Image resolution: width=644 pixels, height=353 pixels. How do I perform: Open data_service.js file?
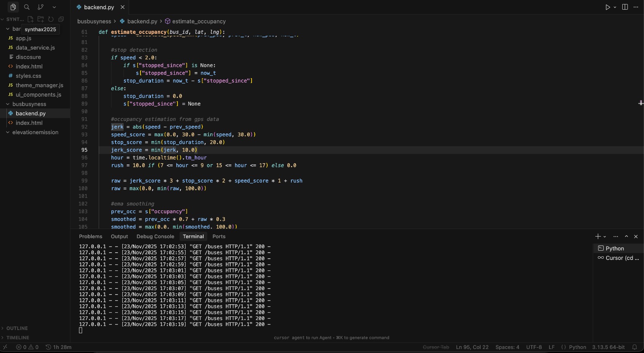pyautogui.click(x=35, y=48)
